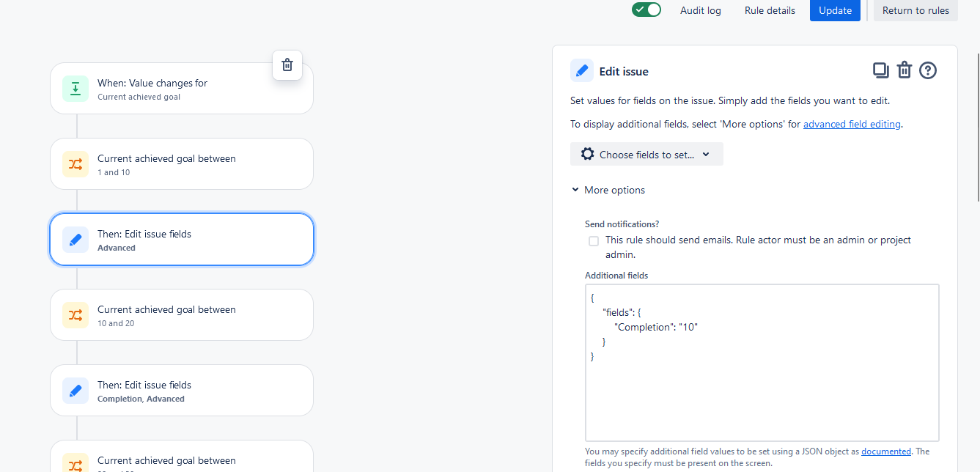Click the pencil icon on the selected Then block
The width and height of the screenshot is (980, 472).
coord(75,239)
